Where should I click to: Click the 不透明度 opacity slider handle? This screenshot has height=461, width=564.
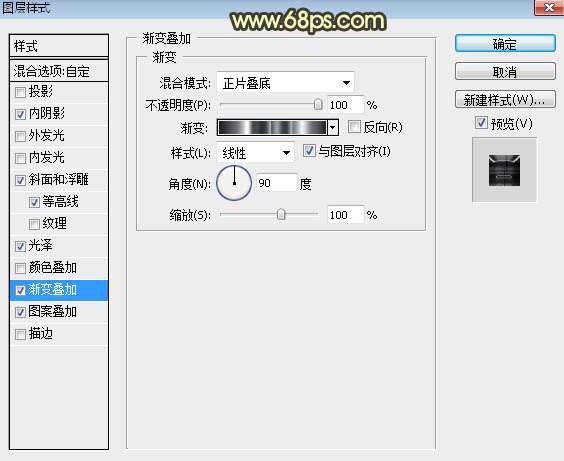point(318,105)
